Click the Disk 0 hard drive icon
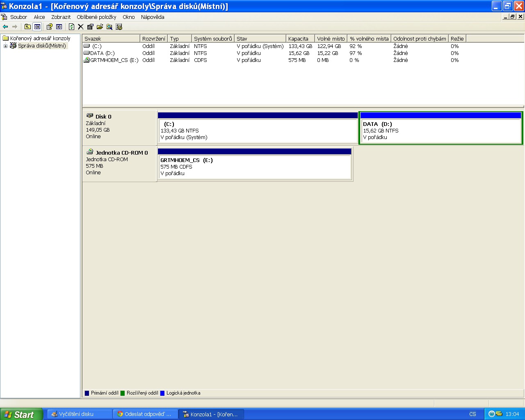Image resolution: width=525 pixels, height=420 pixels. (90, 116)
